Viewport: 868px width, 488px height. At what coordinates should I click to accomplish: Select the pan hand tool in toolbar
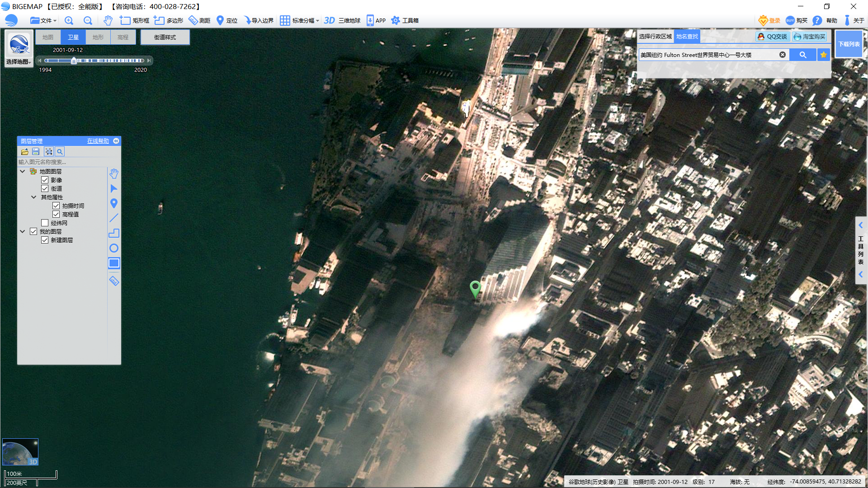[x=108, y=20]
